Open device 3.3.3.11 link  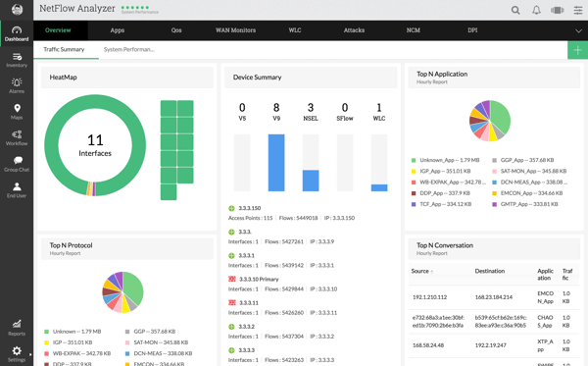pos(249,303)
